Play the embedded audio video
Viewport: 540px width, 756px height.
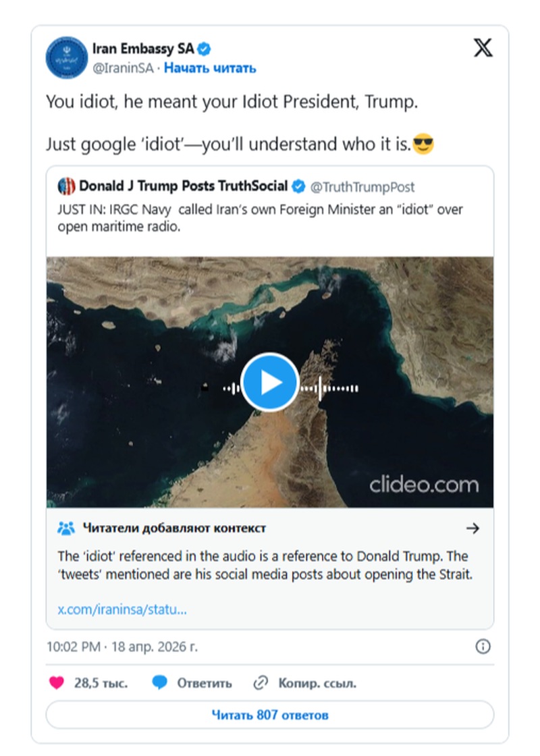click(269, 382)
